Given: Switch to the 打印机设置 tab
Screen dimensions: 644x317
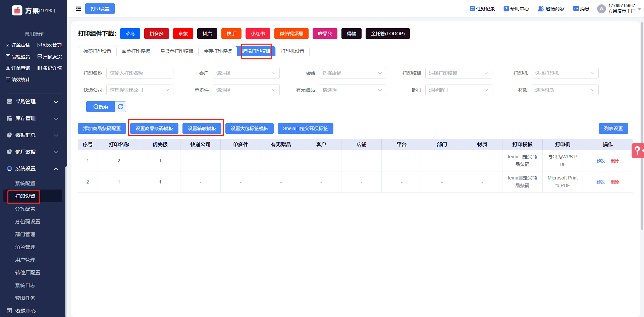Looking at the screenshot, I should [x=292, y=51].
